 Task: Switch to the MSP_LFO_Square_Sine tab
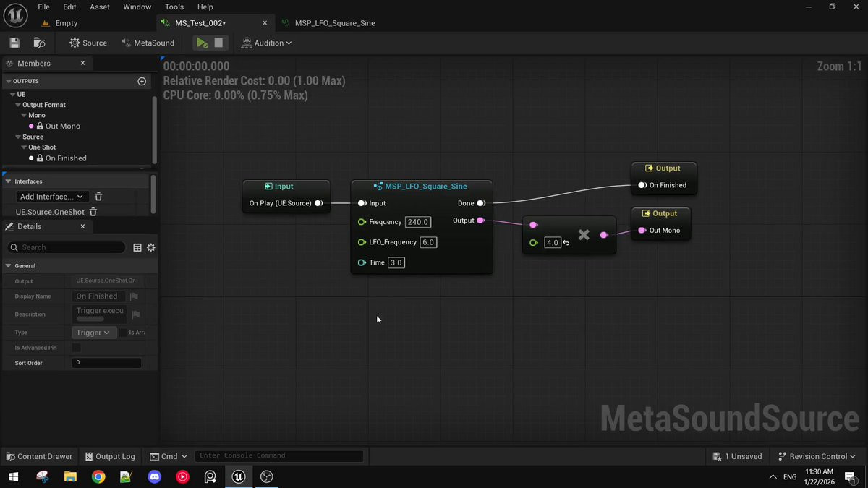(x=335, y=23)
